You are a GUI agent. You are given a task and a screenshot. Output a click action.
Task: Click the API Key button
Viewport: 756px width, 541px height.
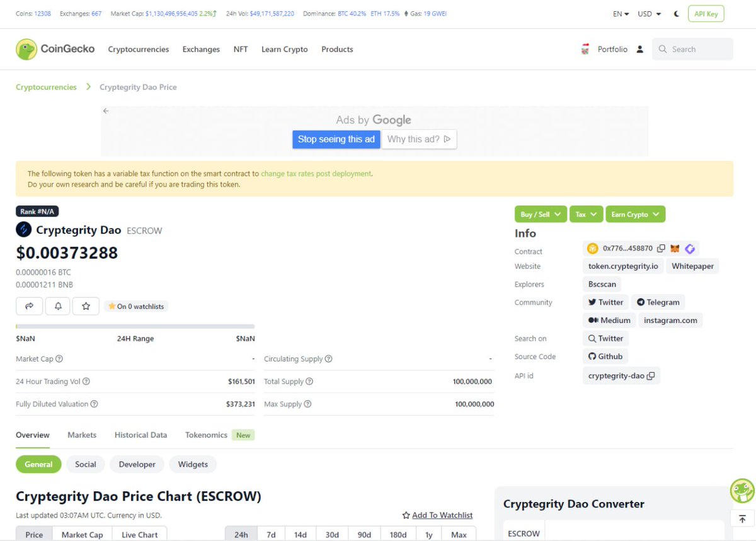point(706,14)
